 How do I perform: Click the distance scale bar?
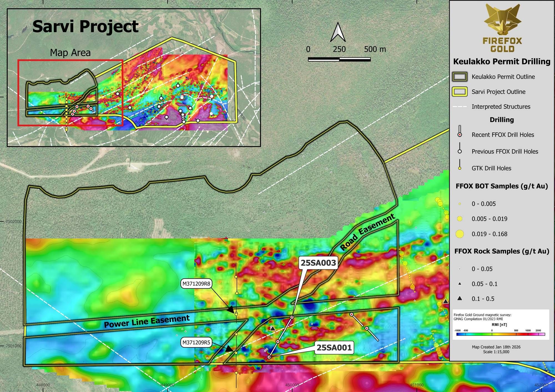(x=339, y=59)
